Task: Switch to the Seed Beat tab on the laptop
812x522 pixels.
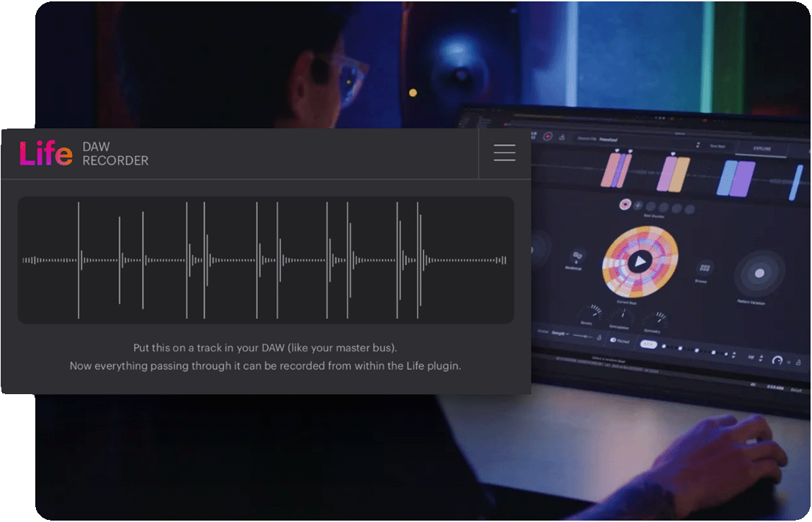Action: [x=717, y=146]
